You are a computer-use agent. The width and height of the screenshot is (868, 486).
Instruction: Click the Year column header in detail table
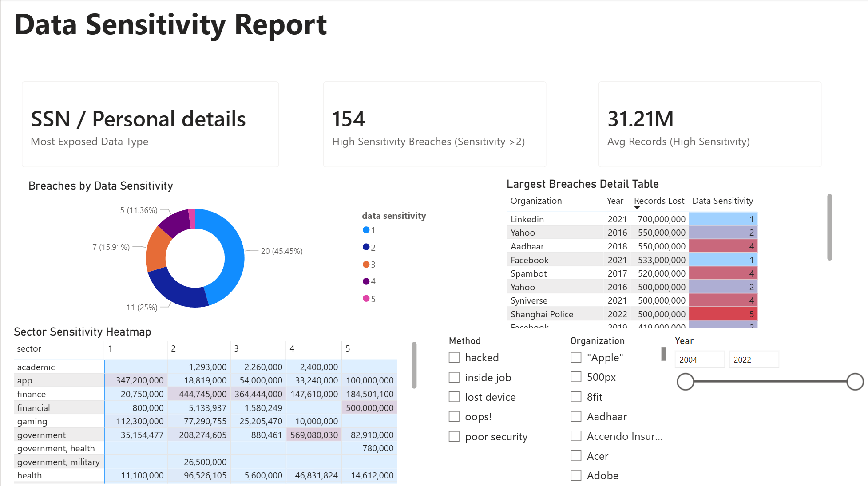coord(615,201)
